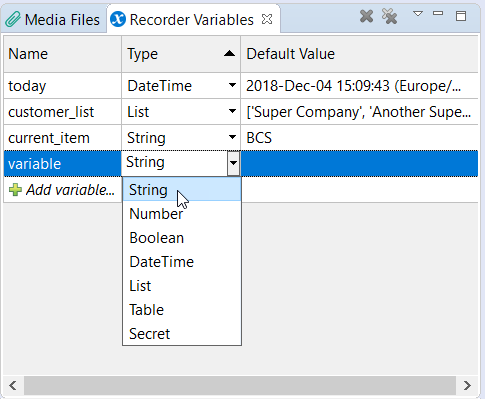Choose List from the type list
The width and height of the screenshot is (485, 399).
(182, 286)
